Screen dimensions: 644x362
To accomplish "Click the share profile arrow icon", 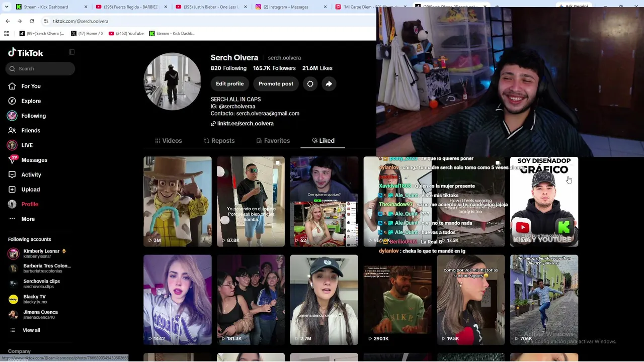I will [329, 84].
